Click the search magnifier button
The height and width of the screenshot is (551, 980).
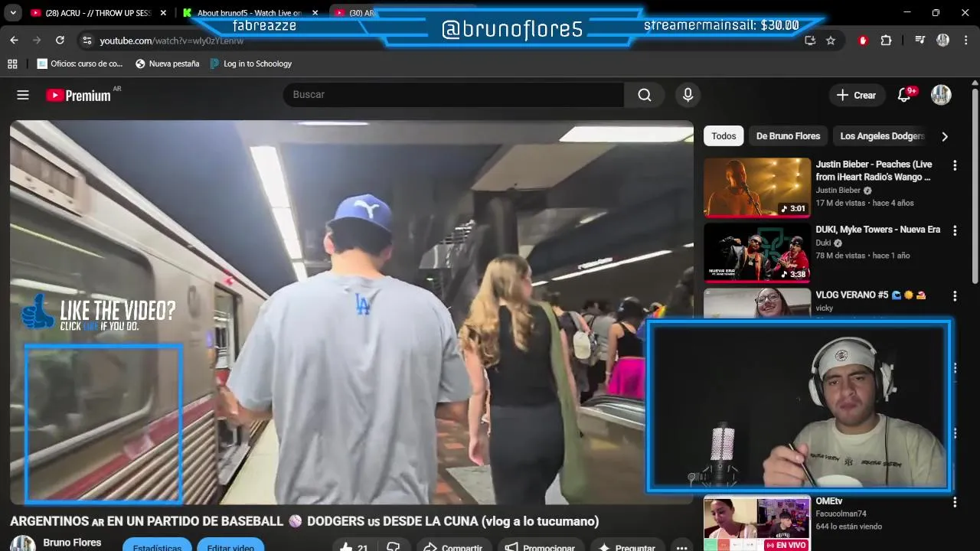point(645,95)
